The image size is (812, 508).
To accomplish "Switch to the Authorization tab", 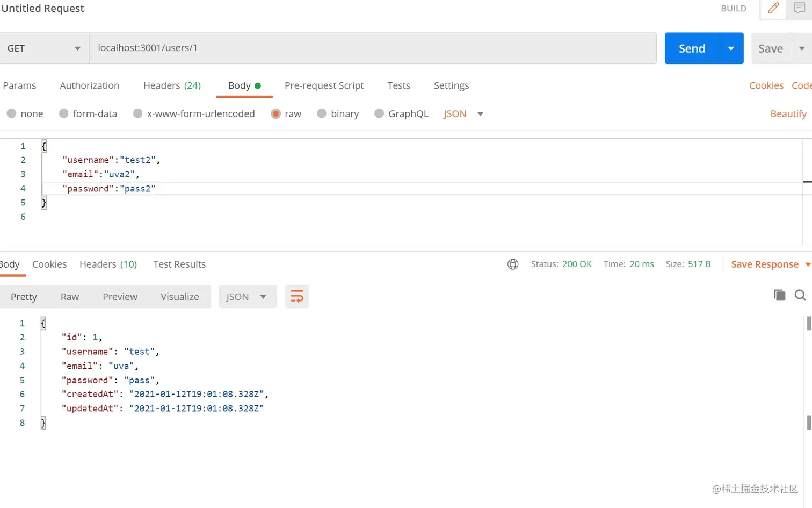I will 90,85.
